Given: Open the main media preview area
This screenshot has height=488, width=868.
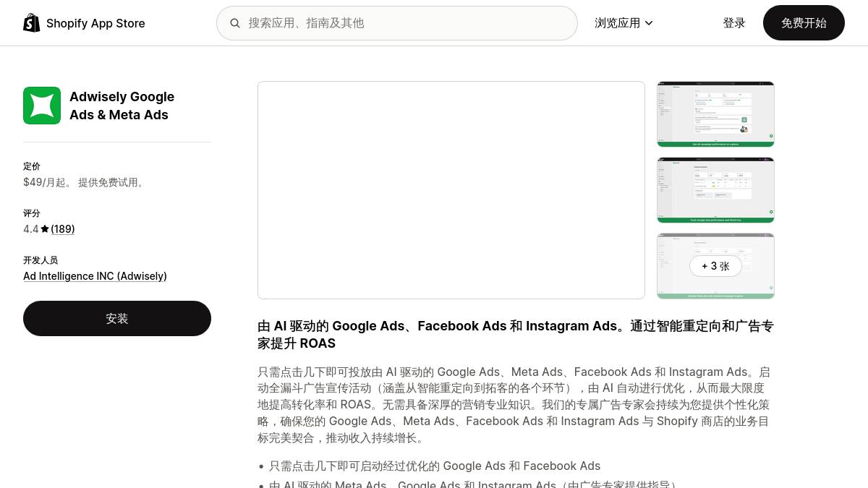Looking at the screenshot, I should coord(451,190).
